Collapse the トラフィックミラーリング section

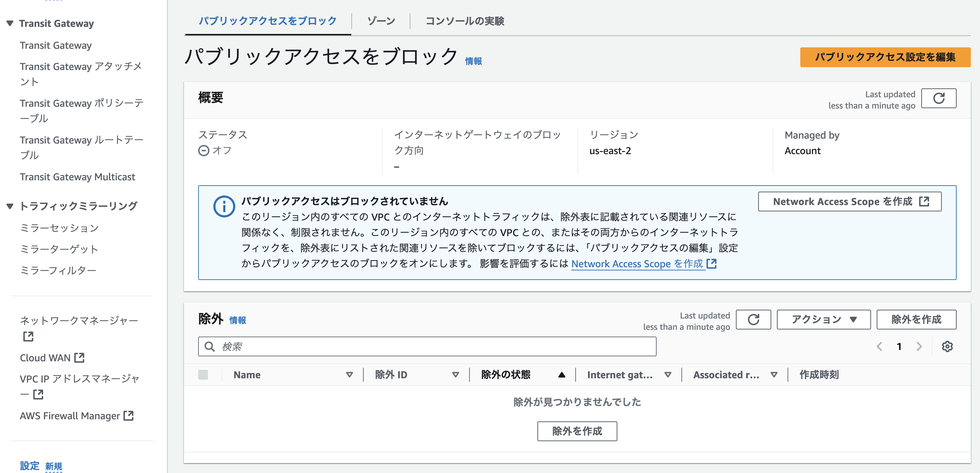point(10,206)
